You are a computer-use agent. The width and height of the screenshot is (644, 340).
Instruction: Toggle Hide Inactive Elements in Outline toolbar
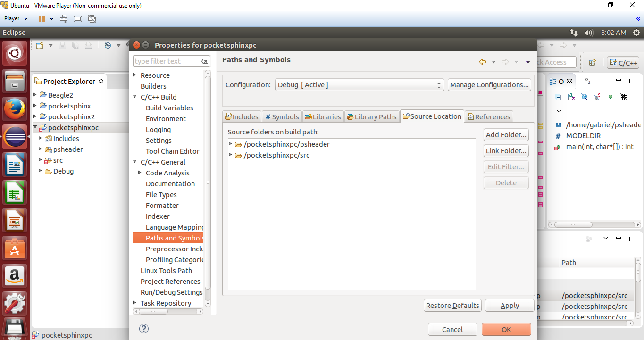tap(624, 97)
